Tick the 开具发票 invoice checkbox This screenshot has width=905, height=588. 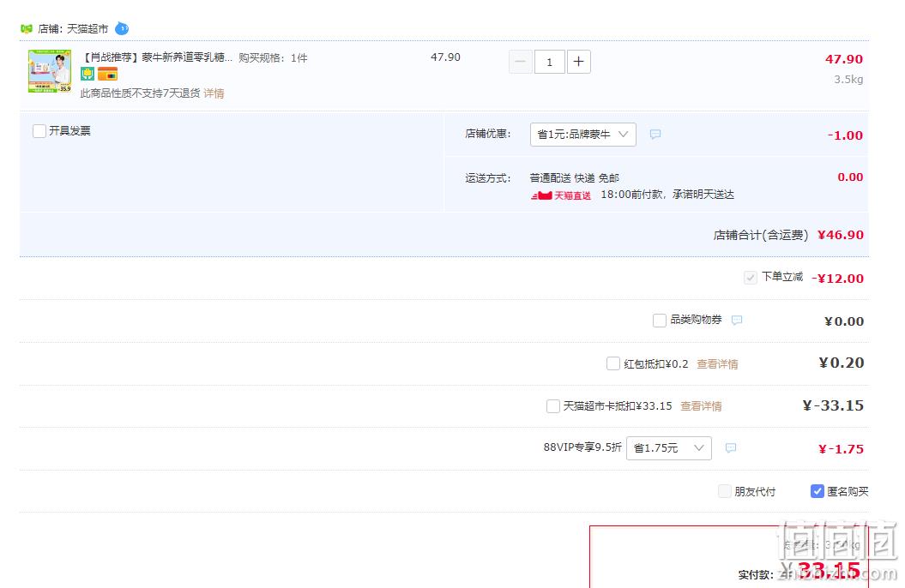pos(39,131)
